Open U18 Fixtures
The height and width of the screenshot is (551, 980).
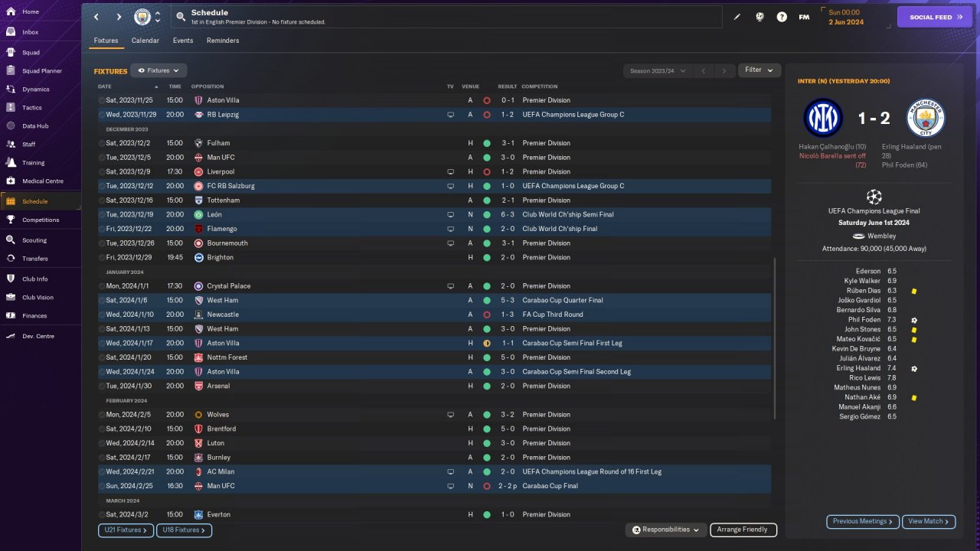(x=184, y=530)
